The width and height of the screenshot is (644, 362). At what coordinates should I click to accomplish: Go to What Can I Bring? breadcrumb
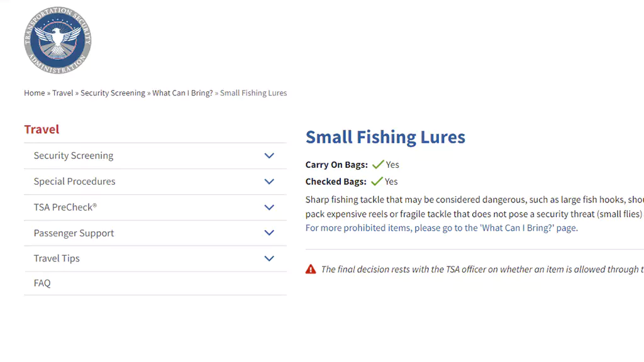[183, 93]
